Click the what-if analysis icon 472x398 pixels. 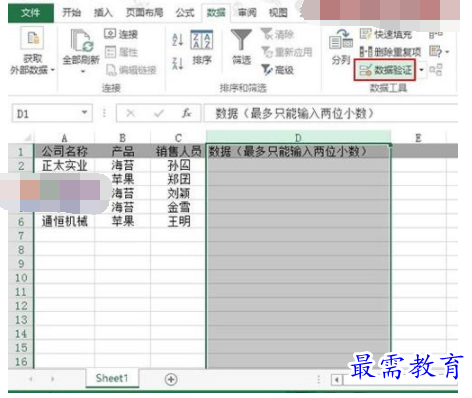436,52
